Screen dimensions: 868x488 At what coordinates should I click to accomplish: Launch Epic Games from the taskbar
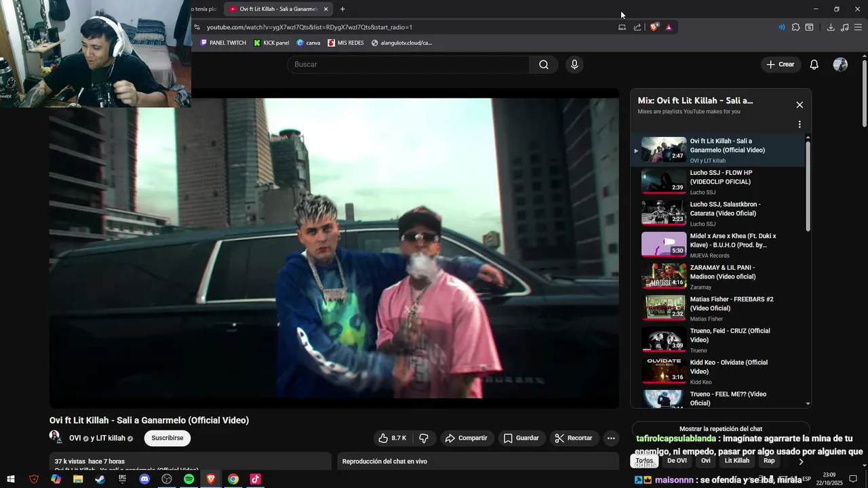tap(122, 479)
